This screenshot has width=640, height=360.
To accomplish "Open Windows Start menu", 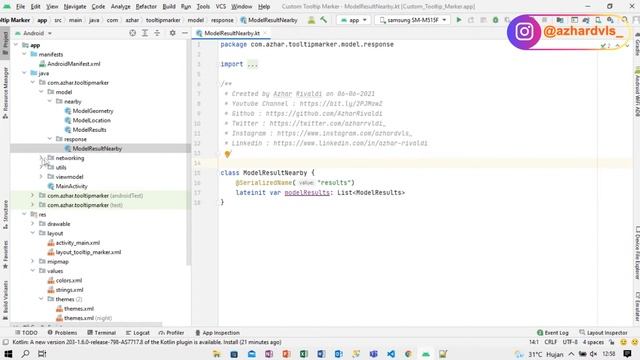I will (x=8, y=354).
